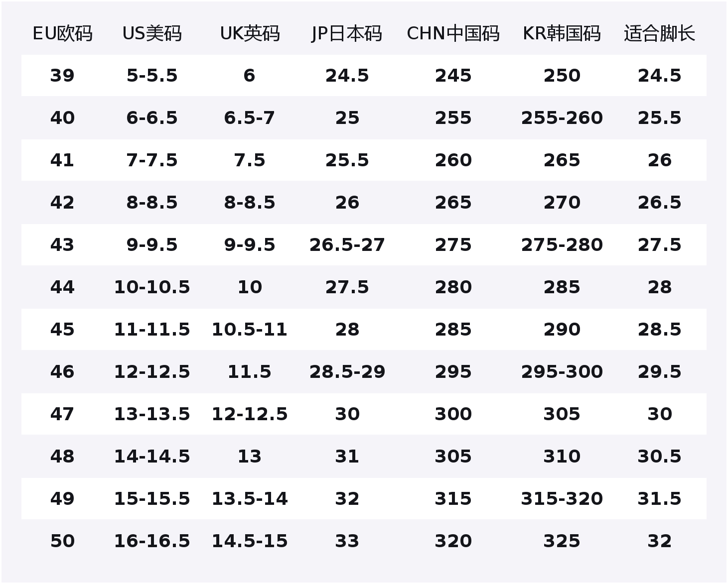Select EU size 43 cell
Image resolution: width=728 pixels, height=584 pixels.
[x=62, y=245]
